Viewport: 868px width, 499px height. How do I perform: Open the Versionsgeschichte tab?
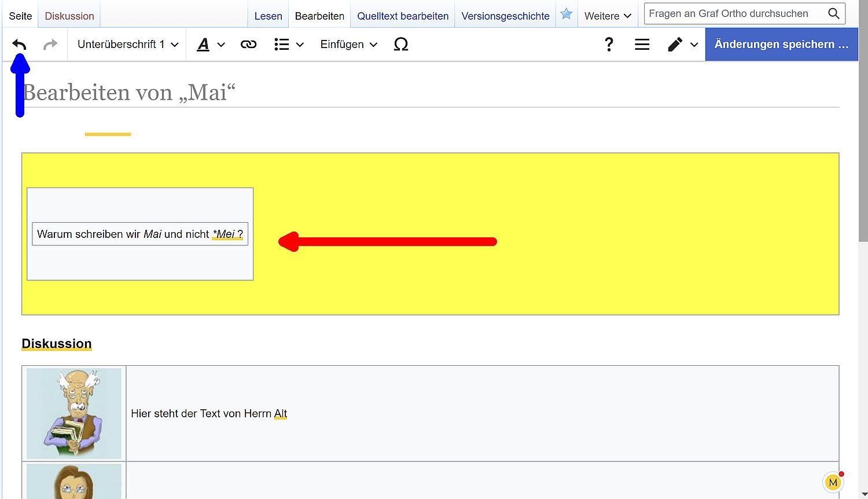click(x=505, y=16)
